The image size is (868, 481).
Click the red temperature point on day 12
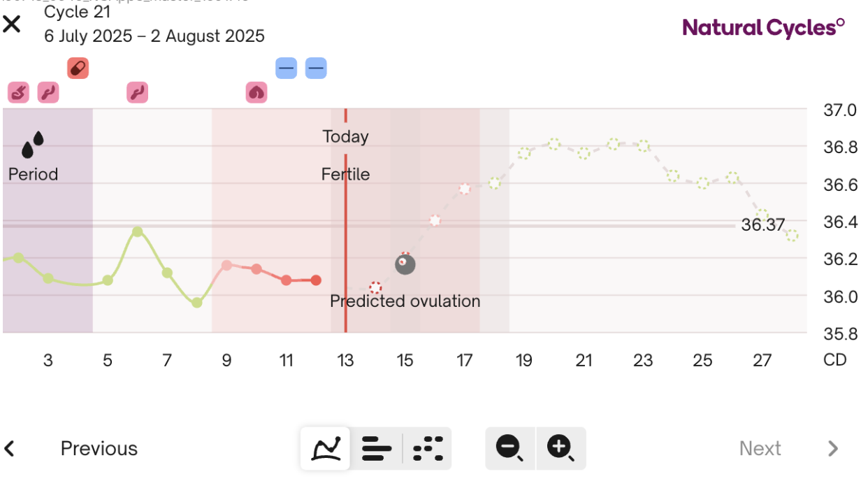click(x=316, y=280)
